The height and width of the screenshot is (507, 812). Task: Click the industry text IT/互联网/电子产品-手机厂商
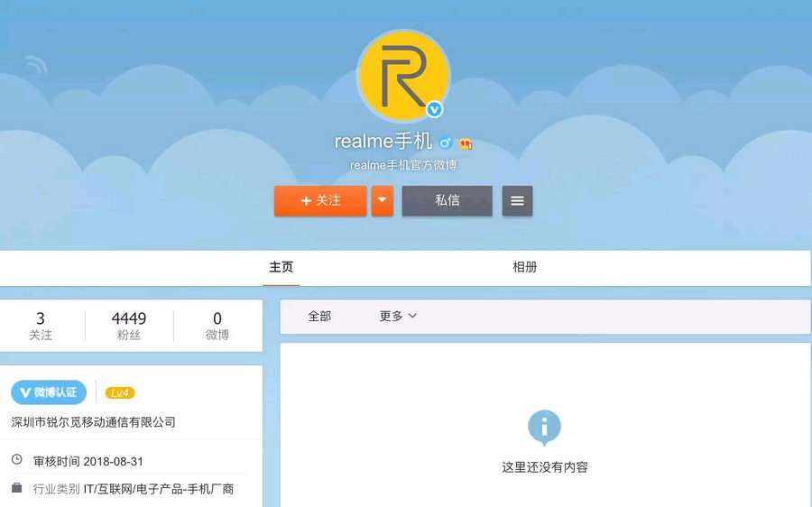click(159, 489)
